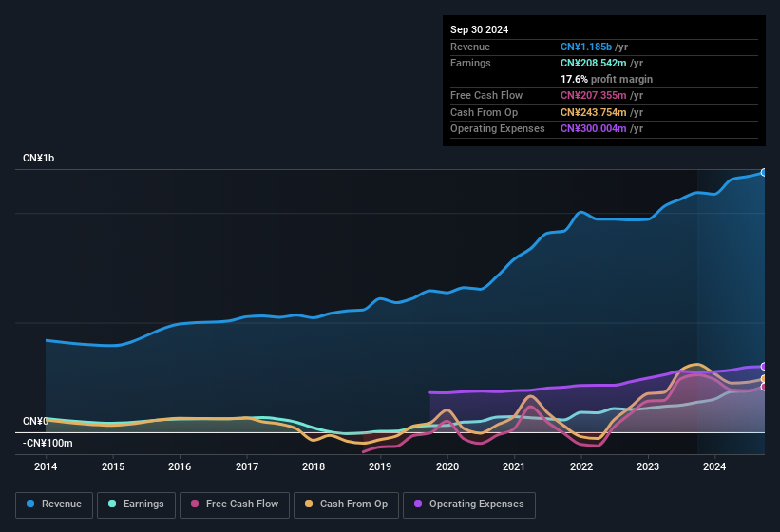Click the 2017 x-axis label
Screen dimensions: 780x532
(247, 466)
